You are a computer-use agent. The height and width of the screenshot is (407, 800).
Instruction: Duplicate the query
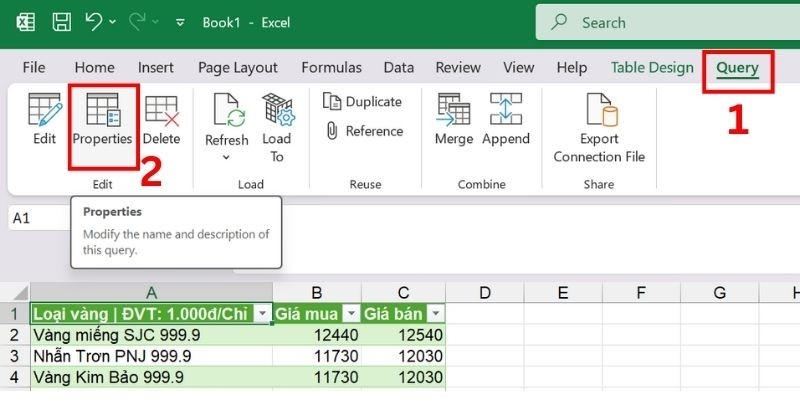(363, 101)
